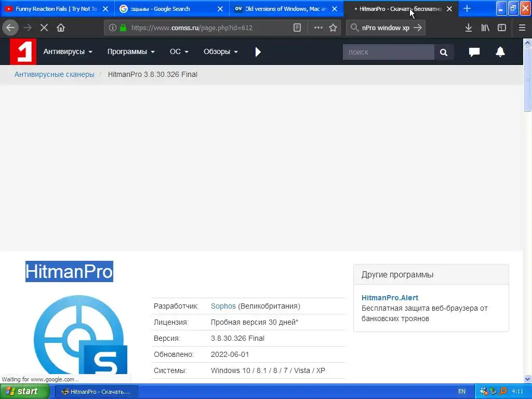Click scrollbar down arrow button
532x399 pixels.
tap(527, 379)
